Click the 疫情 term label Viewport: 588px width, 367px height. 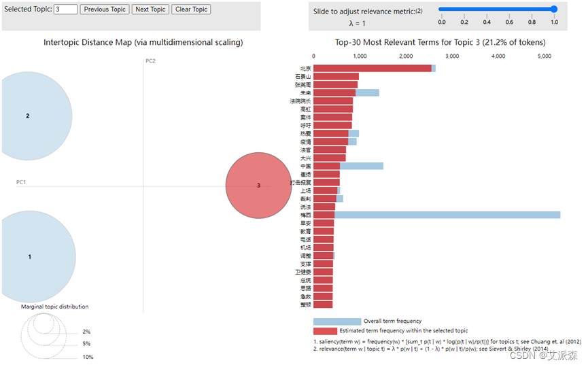coord(306,141)
